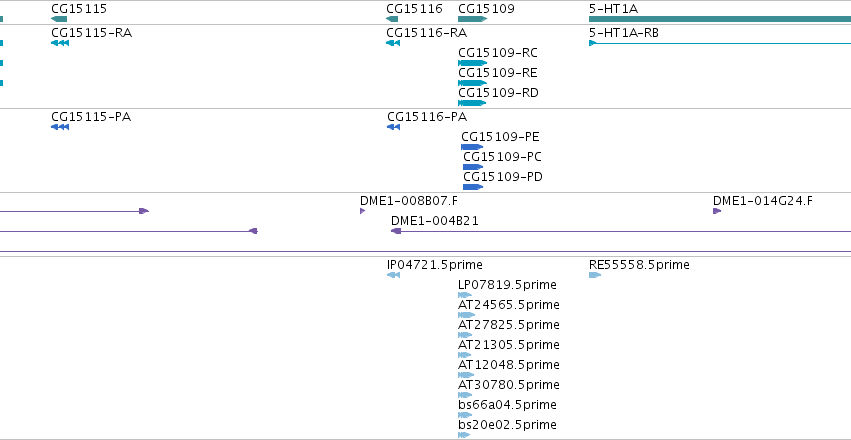
Task: Click the IP04721.5prime EST label
Action: point(435,265)
